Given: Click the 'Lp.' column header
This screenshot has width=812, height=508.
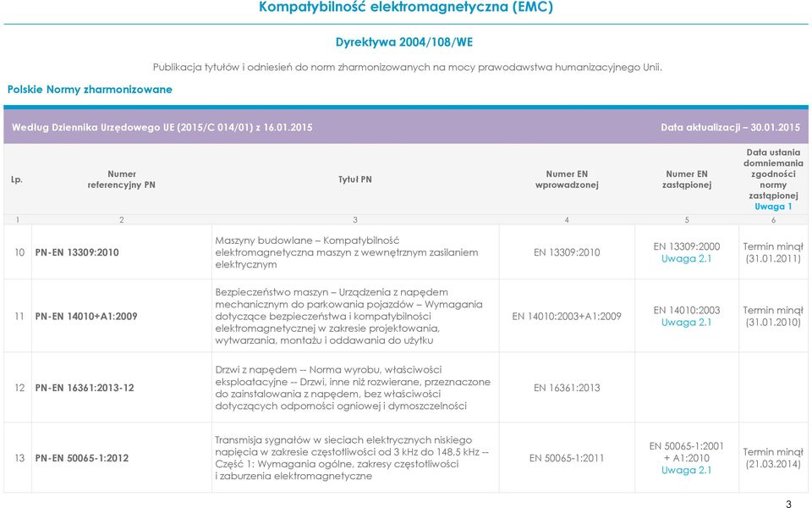Looking at the screenshot, I should pyautogui.click(x=17, y=179).
